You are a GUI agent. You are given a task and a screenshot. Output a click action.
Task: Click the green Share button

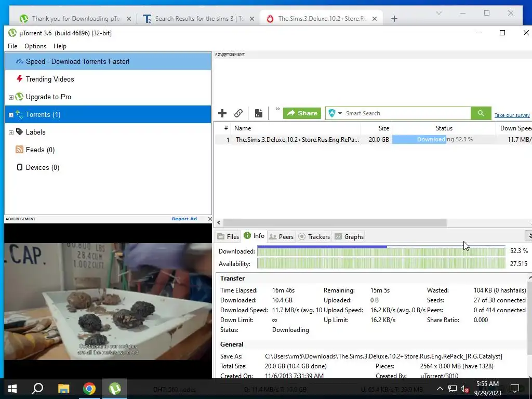coord(302,113)
